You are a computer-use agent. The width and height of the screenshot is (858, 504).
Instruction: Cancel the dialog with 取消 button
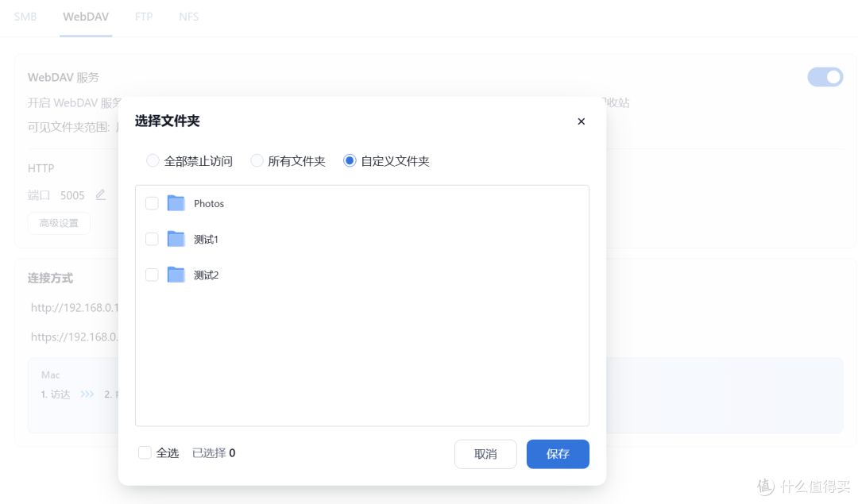pyautogui.click(x=485, y=453)
